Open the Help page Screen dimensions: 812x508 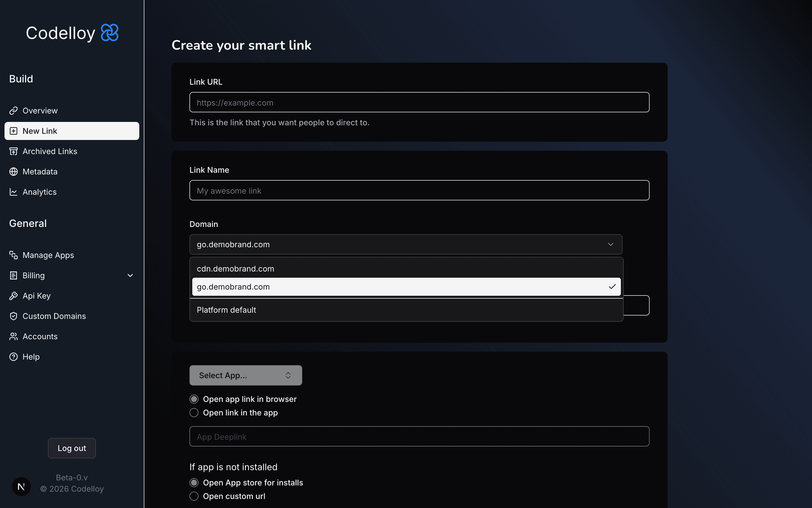72,357
